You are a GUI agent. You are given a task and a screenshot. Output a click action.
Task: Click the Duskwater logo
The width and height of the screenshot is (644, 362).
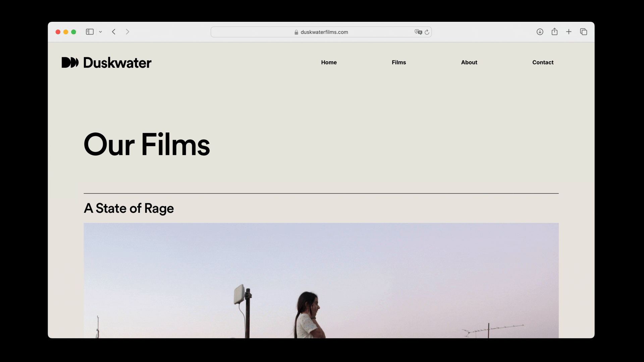106,63
